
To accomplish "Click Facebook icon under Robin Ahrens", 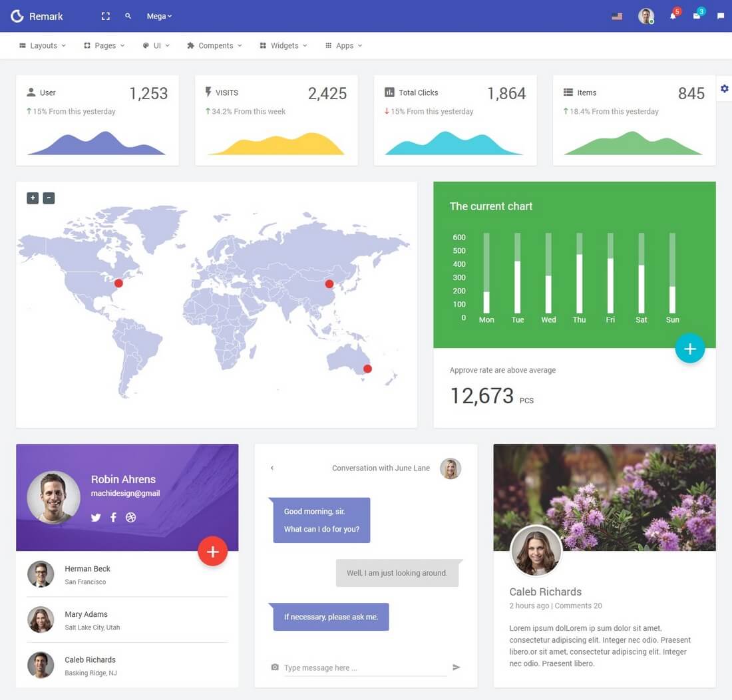I will pos(113,517).
